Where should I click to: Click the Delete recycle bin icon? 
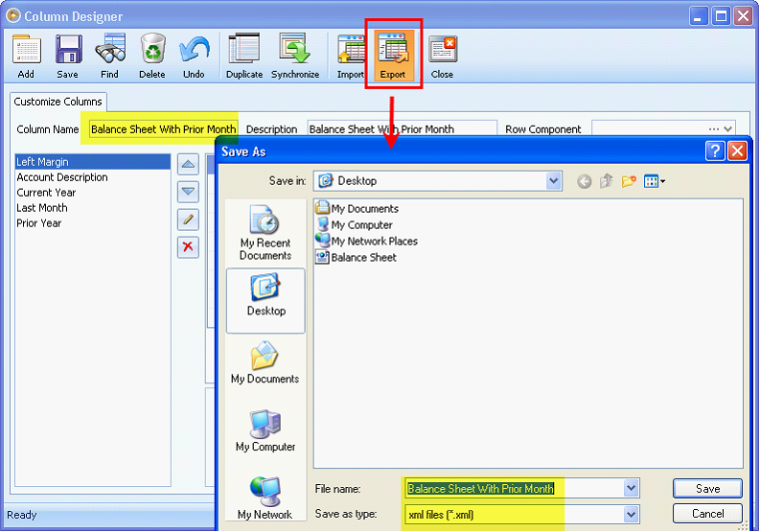pos(152,56)
